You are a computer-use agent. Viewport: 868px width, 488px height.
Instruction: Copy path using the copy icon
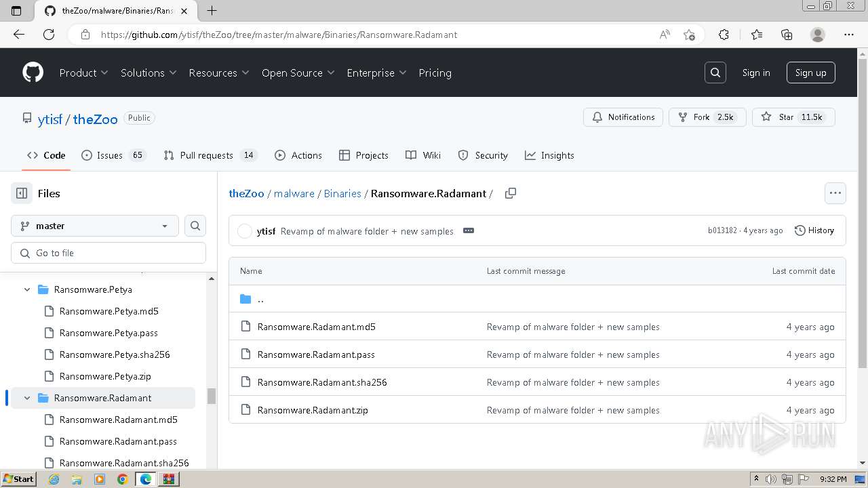tap(511, 193)
